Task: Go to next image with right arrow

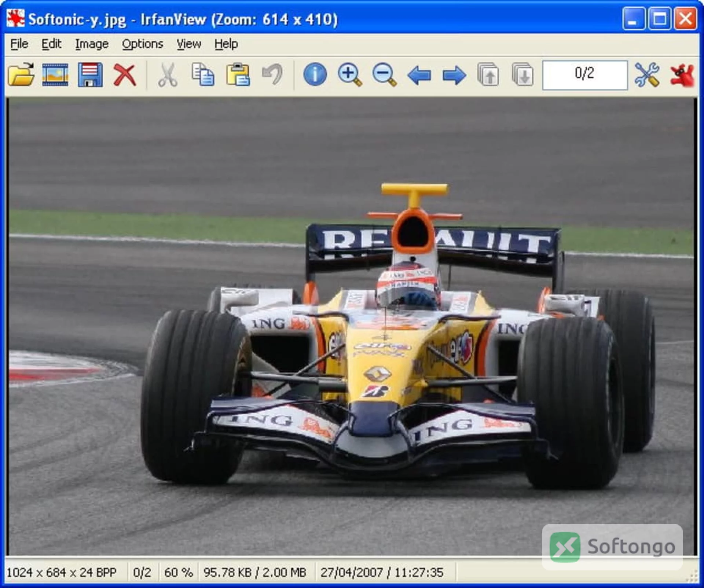Action: [x=454, y=76]
